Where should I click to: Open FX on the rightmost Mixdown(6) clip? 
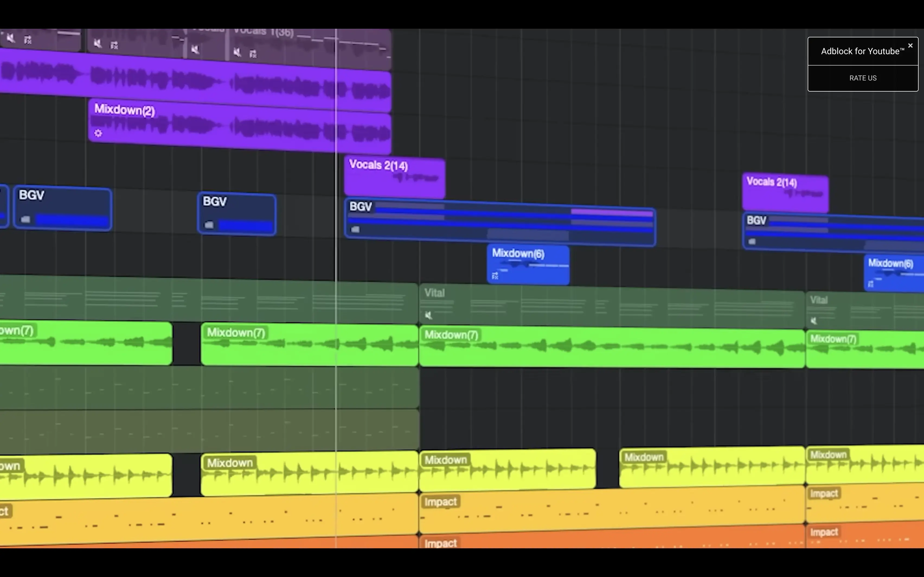pyautogui.click(x=871, y=284)
